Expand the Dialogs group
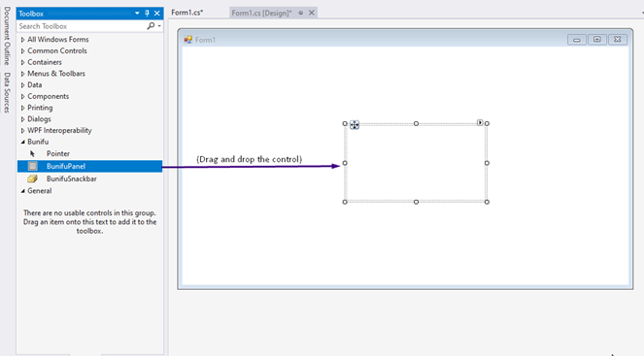Viewport: 644px width, 356px height. click(23, 119)
